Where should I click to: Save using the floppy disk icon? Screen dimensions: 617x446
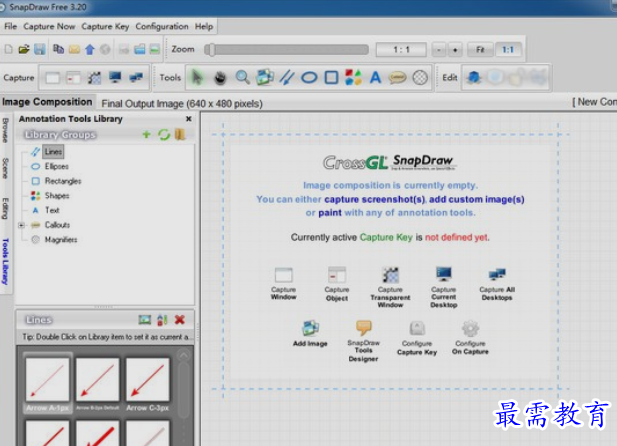tap(40, 49)
